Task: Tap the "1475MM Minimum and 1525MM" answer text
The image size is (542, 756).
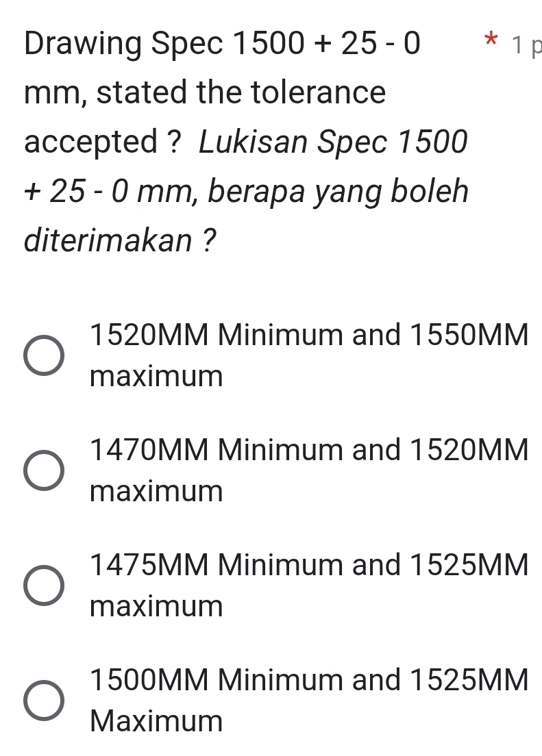Action: 309,566
